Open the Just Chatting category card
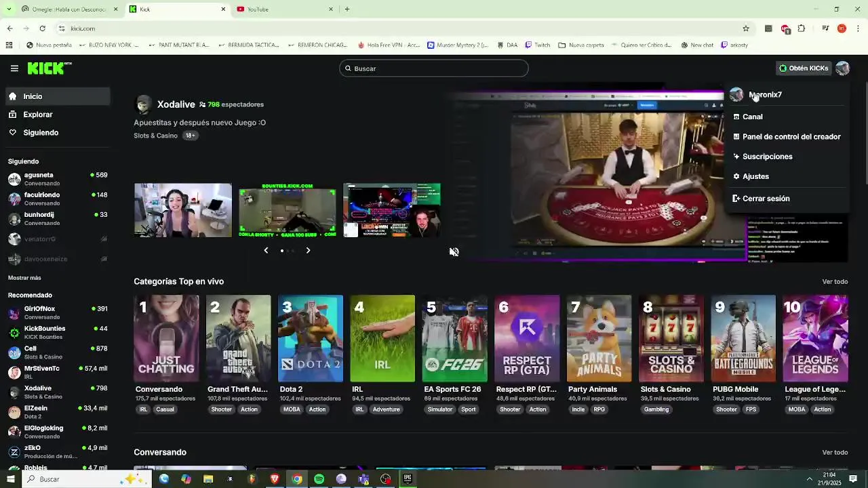The width and height of the screenshot is (868, 488). tap(166, 338)
